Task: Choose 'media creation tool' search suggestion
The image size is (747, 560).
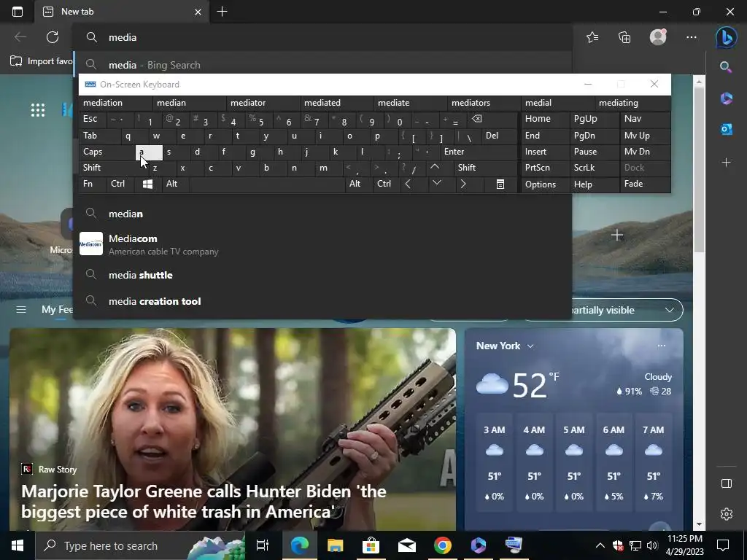Action: 323,301
